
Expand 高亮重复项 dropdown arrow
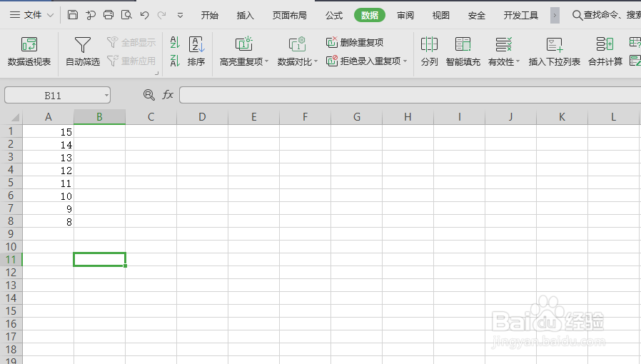point(266,61)
